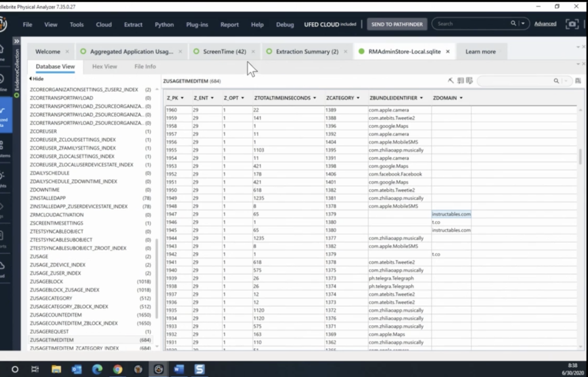Click the SEND TO PATHFINDER button
Viewport: 588px width, 377px height.
[397, 24]
